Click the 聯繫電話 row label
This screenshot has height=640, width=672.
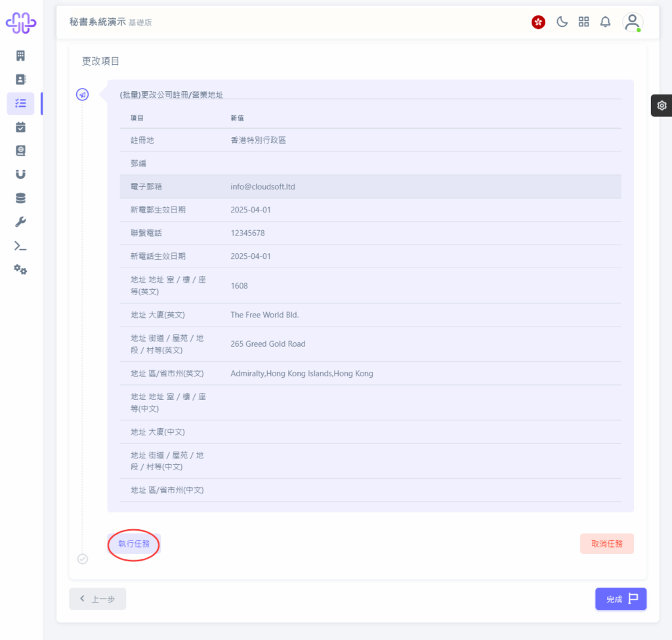146,233
